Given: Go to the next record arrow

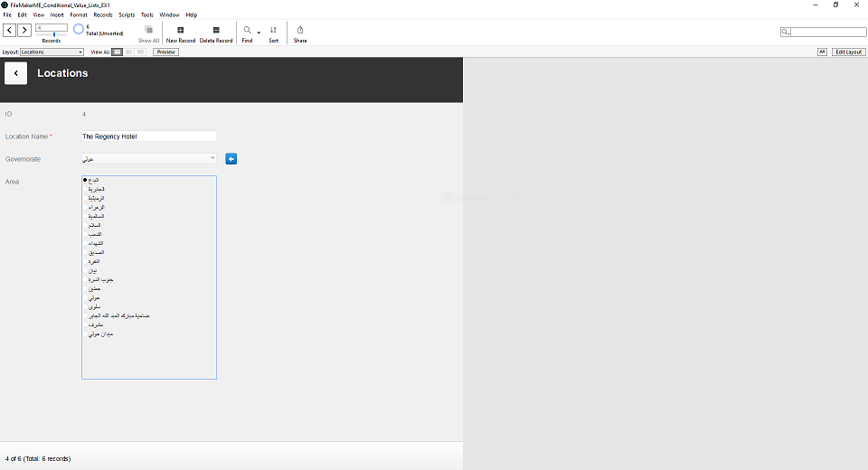Looking at the screenshot, I should pos(24,30).
